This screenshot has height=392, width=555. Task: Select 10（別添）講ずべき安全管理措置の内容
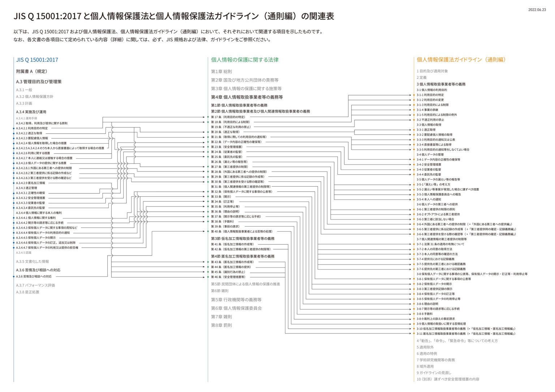click(447, 379)
